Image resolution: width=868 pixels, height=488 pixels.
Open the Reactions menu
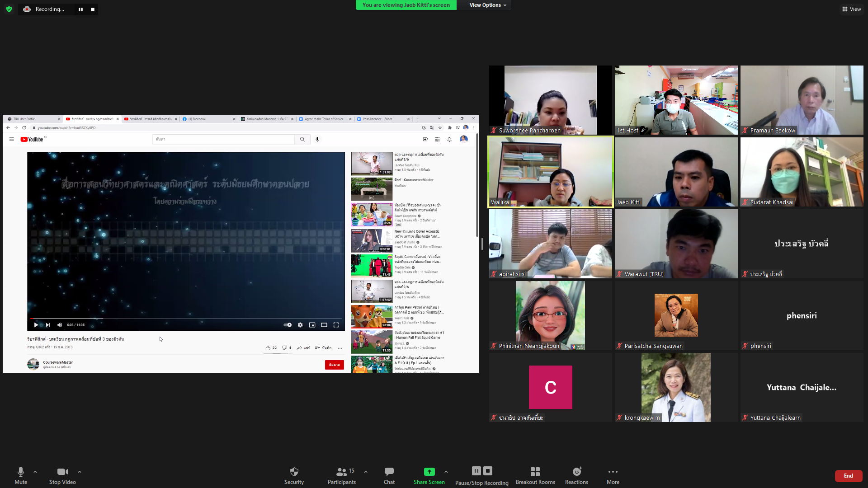pos(576,472)
